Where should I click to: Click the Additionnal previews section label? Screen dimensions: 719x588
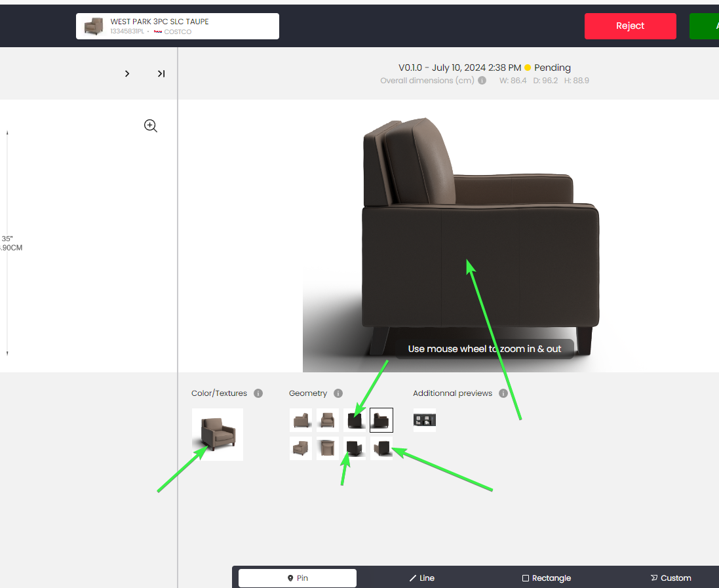tap(452, 393)
